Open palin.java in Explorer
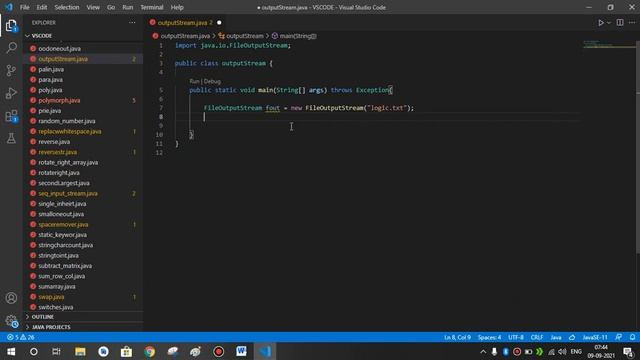The height and width of the screenshot is (360, 640). tap(51, 69)
